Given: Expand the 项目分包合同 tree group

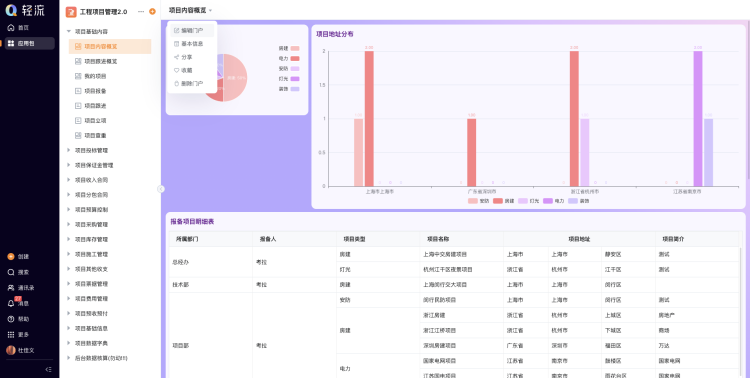Looking at the screenshot, I should point(68,195).
